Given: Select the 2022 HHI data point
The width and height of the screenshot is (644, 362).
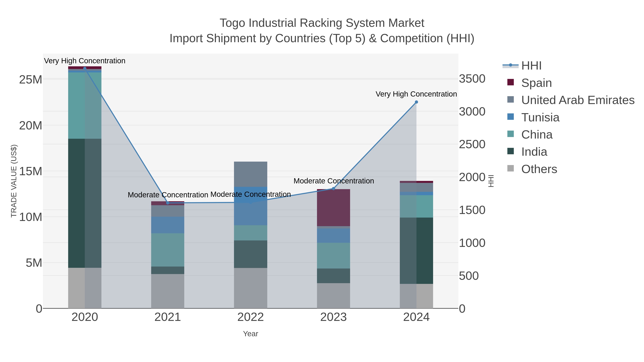Looking at the screenshot, I should (x=251, y=202).
